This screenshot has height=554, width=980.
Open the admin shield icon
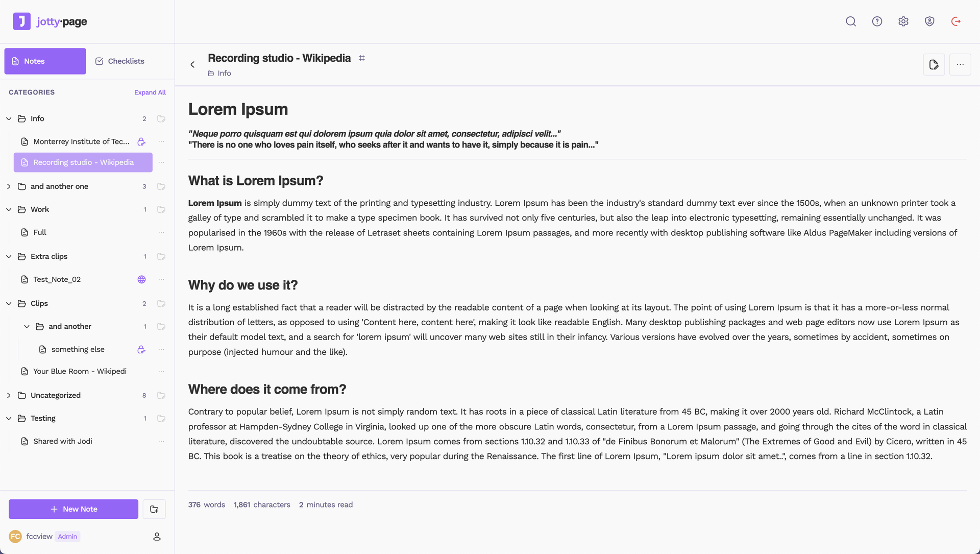pos(929,21)
